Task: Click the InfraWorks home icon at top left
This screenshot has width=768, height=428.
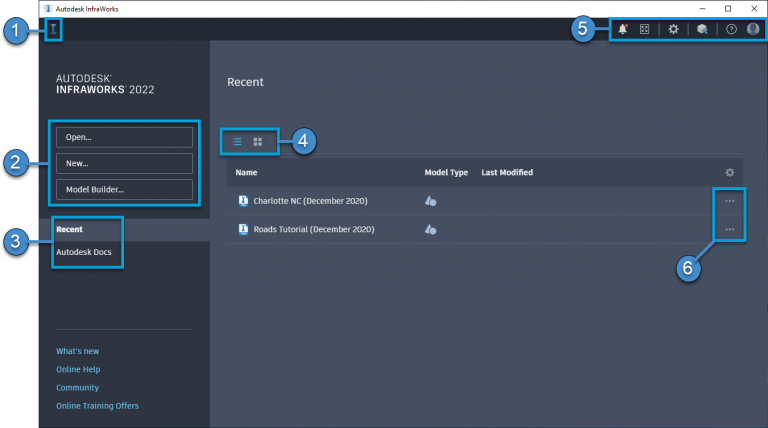Action: tap(53, 29)
